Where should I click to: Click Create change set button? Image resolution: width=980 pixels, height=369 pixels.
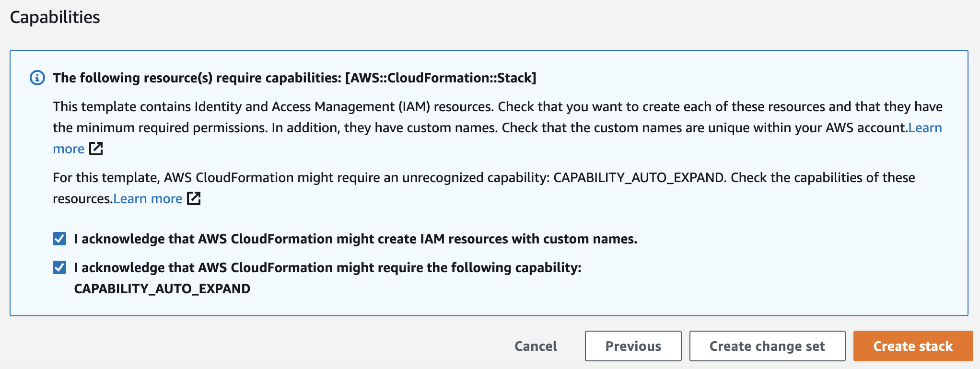[x=767, y=346]
